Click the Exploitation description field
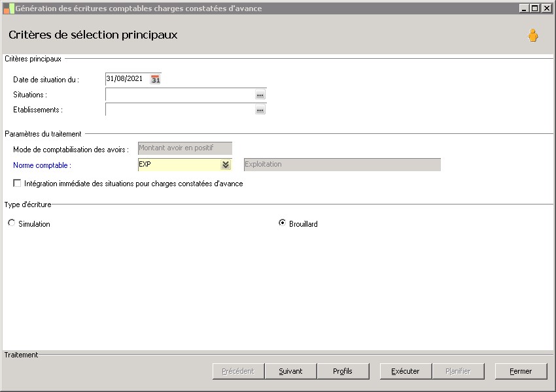Viewport: 556px width, 392px height. coord(342,165)
